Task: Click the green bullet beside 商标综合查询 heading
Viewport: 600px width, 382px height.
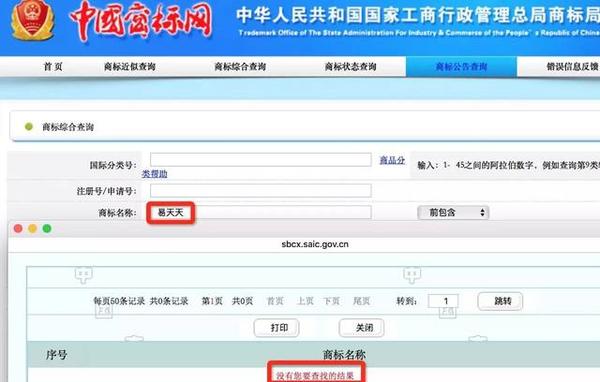Action: tap(29, 127)
